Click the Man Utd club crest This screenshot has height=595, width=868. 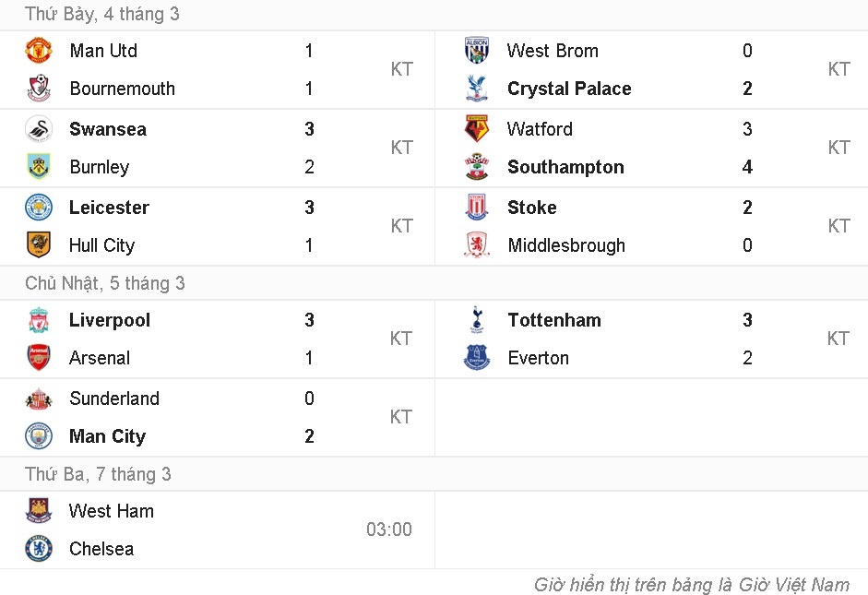pyautogui.click(x=38, y=51)
